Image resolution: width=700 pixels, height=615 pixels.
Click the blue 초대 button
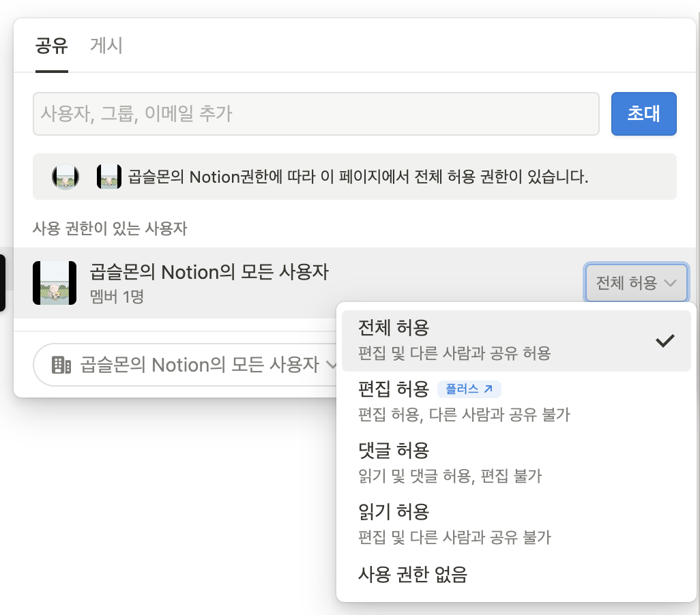pos(644,114)
